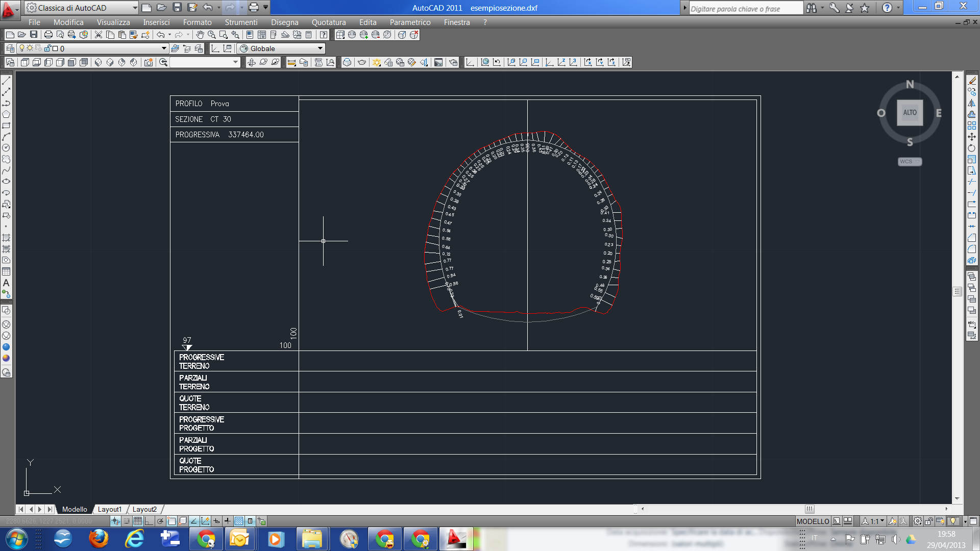Select the Line draw tool
The height and width of the screenshot is (551, 980).
6,81
